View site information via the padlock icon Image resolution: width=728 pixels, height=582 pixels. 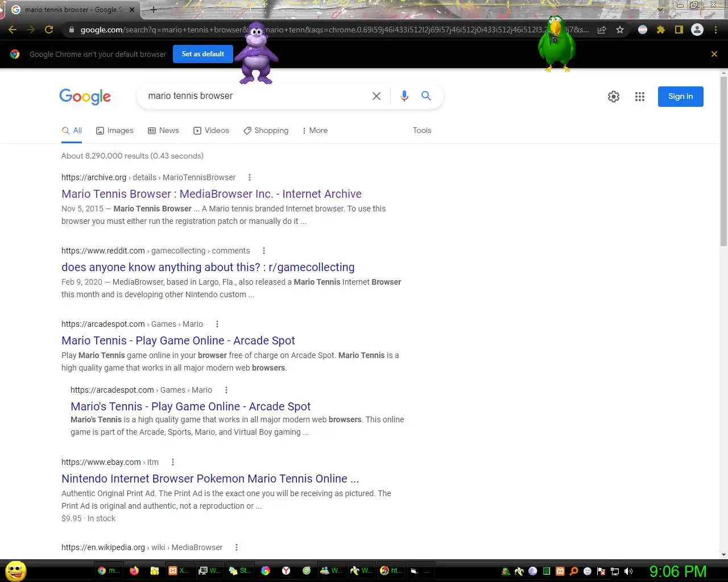71,30
